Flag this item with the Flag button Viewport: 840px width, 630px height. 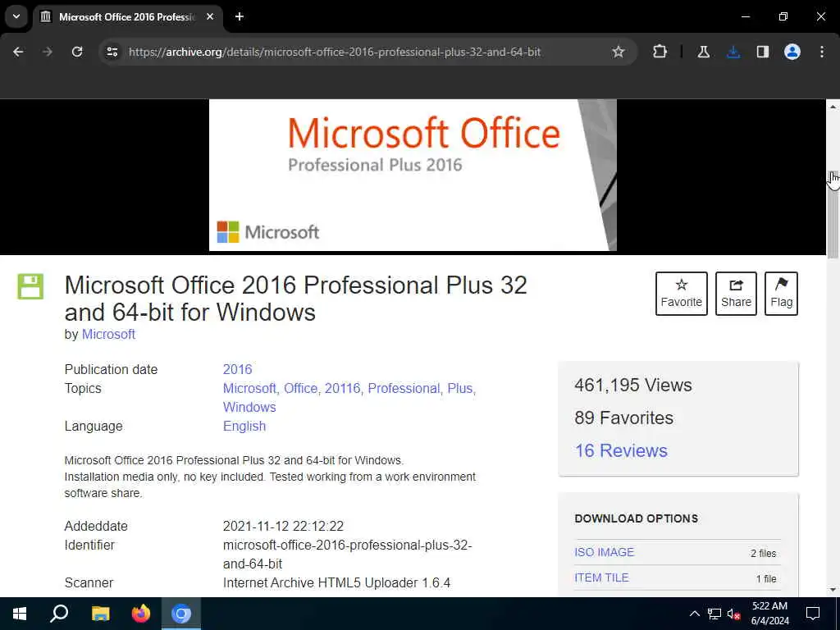tap(781, 293)
